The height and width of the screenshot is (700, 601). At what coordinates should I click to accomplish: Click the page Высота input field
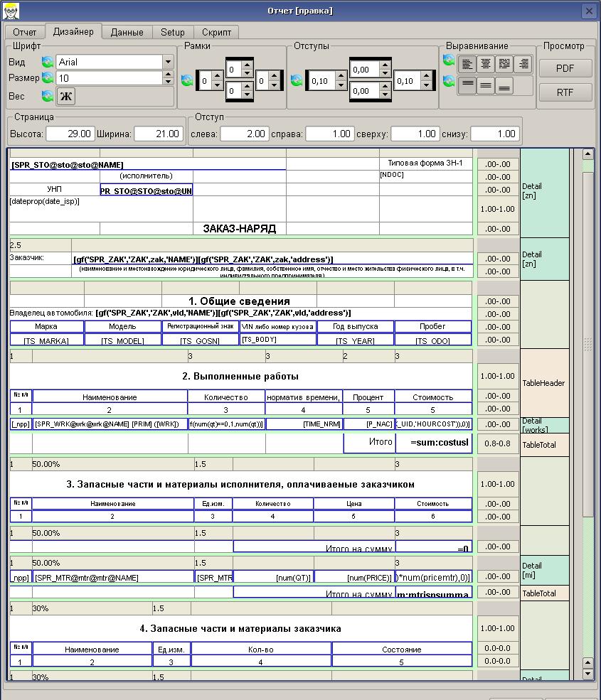[70, 134]
